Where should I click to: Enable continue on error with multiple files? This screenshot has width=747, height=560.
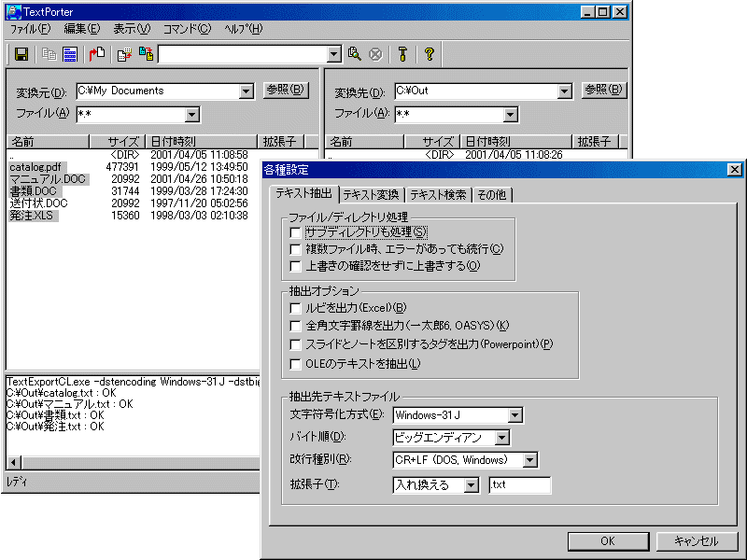pos(295,249)
